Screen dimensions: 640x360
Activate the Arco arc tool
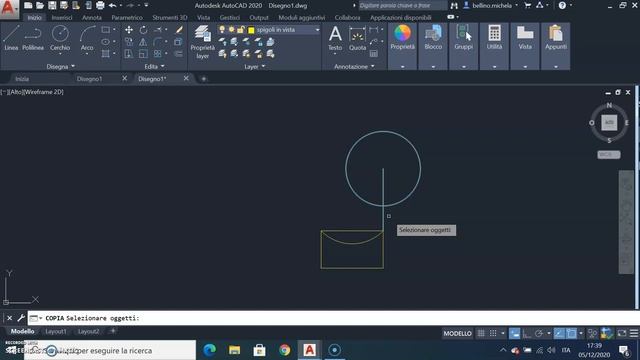[87, 38]
